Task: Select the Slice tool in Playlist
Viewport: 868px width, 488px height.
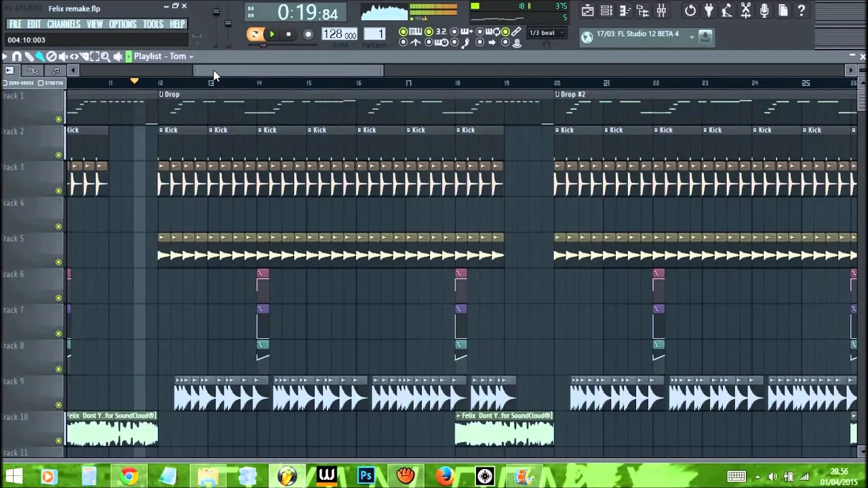Action: click(x=84, y=57)
